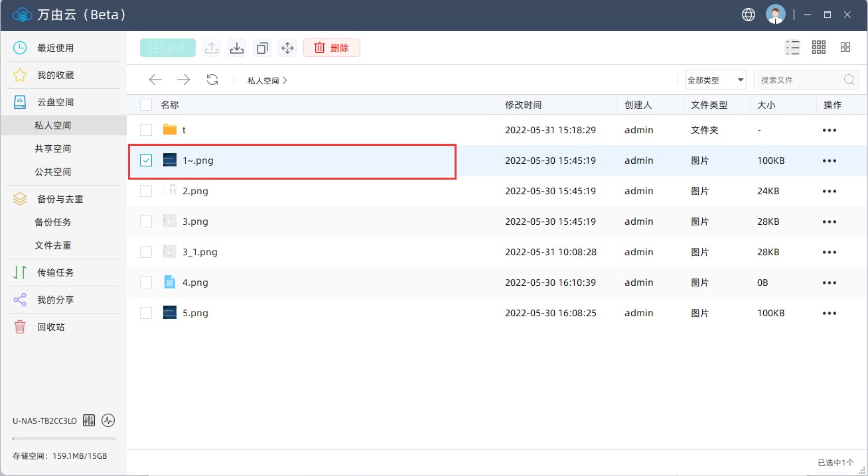Click the red 删除 delete button
Viewport: 868px width, 476px height.
click(x=332, y=48)
